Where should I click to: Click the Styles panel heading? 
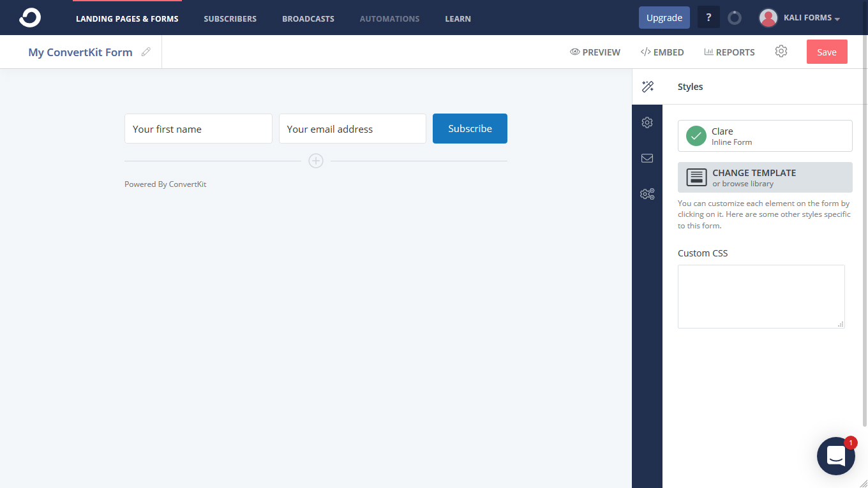(690, 87)
